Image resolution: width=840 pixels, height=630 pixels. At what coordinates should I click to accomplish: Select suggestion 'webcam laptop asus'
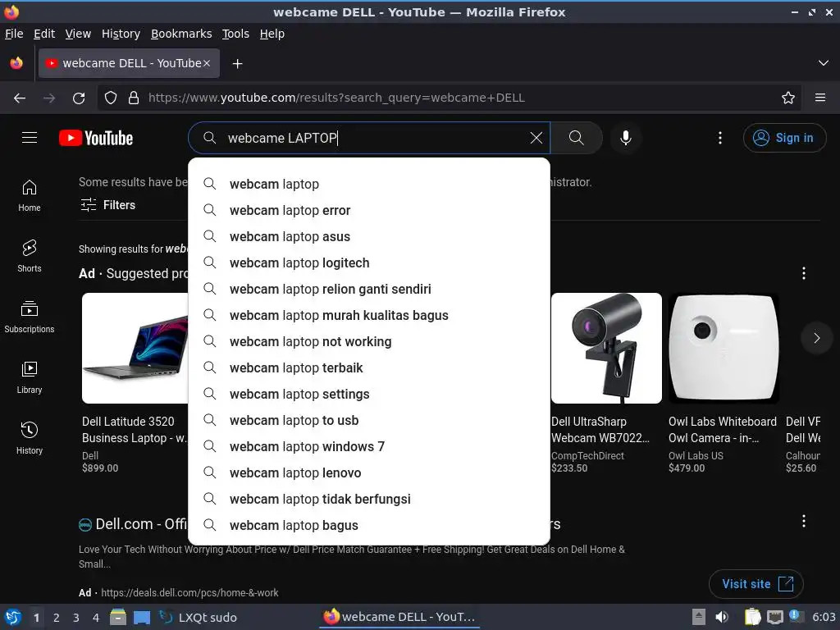pyautogui.click(x=369, y=236)
